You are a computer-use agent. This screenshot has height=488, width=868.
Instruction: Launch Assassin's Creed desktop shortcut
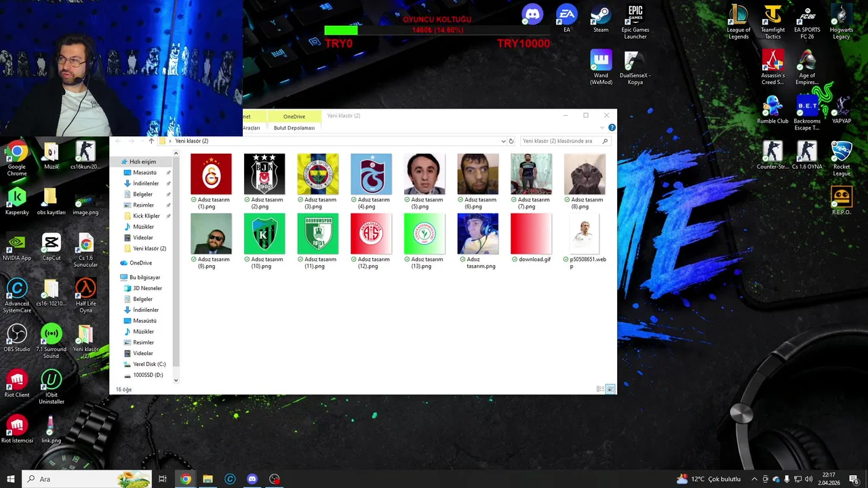click(x=773, y=67)
